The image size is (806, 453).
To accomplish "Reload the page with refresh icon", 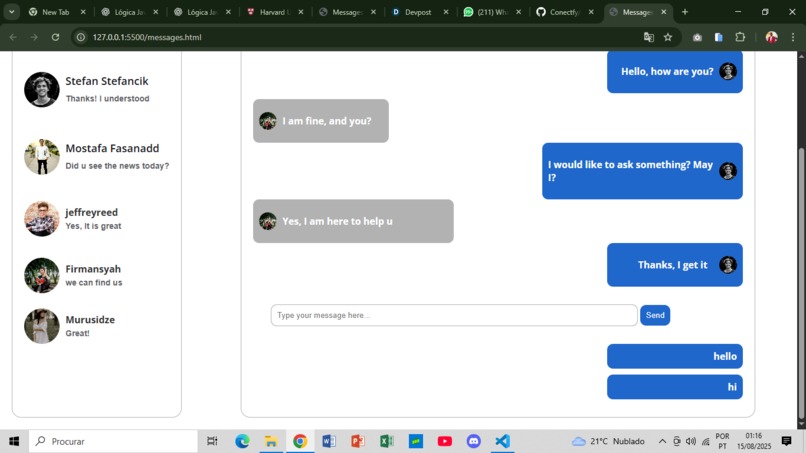I will [x=56, y=37].
